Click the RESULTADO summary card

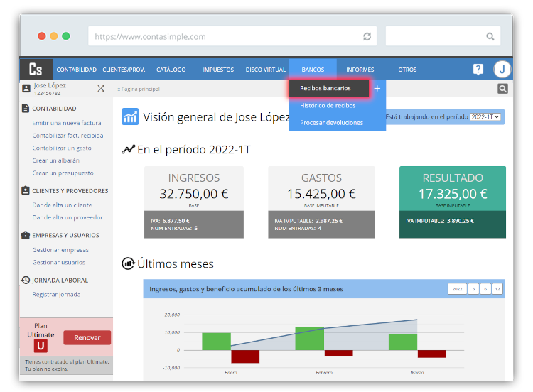pyautogui.click(x=453, y=202)
